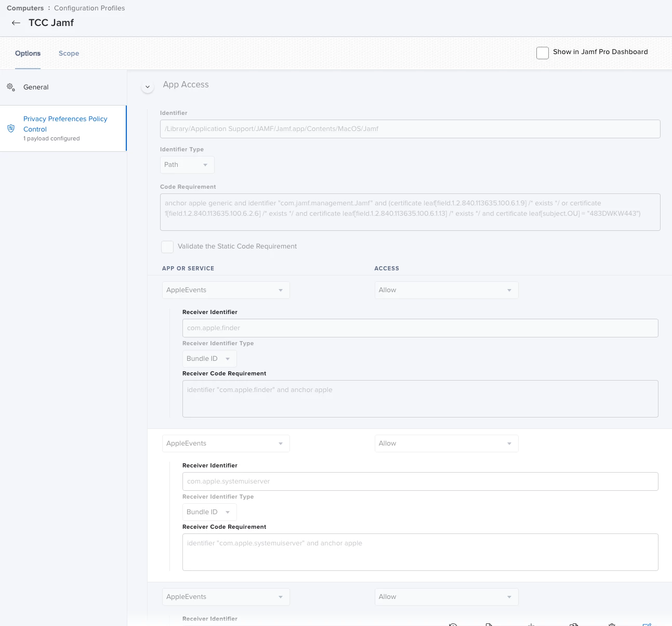Click the com.apple.systemuiserver Receiver Identifier field
Image resolution: width=672 pixels, height=626 pixels.
point(420,481)
